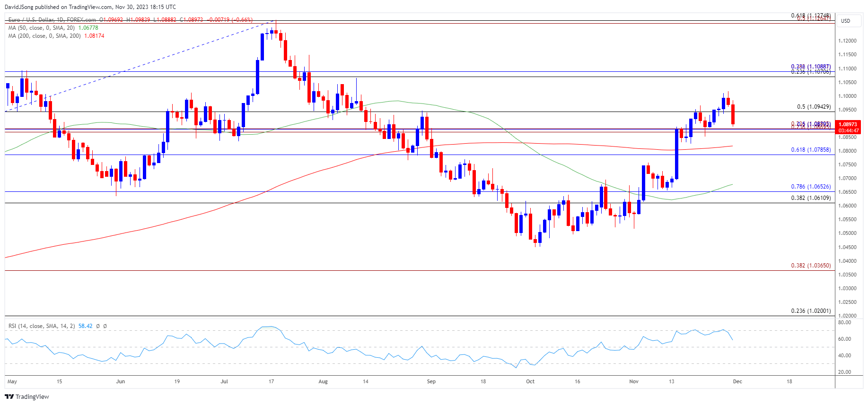This screenshot has height=405, width=868.
Task: Click the TradingView logo at bottom
Action: coord(27,396)
